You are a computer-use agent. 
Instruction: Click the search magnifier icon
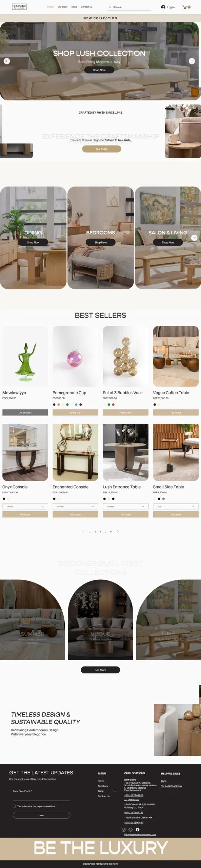coord(110,7)
